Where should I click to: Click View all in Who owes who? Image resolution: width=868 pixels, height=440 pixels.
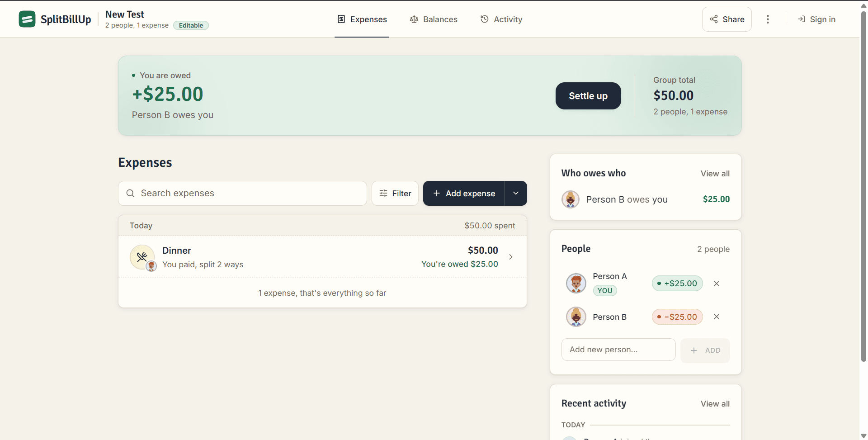pos(715,174)
